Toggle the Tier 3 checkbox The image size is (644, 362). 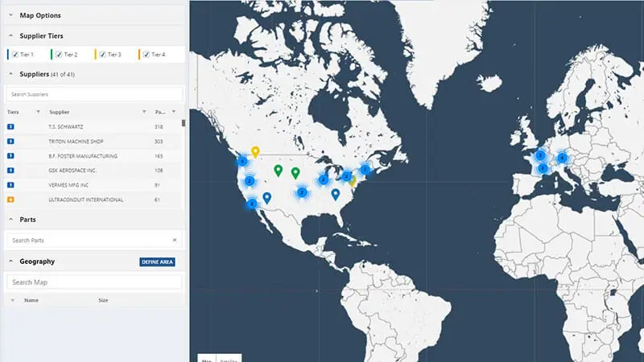point(103,54)
